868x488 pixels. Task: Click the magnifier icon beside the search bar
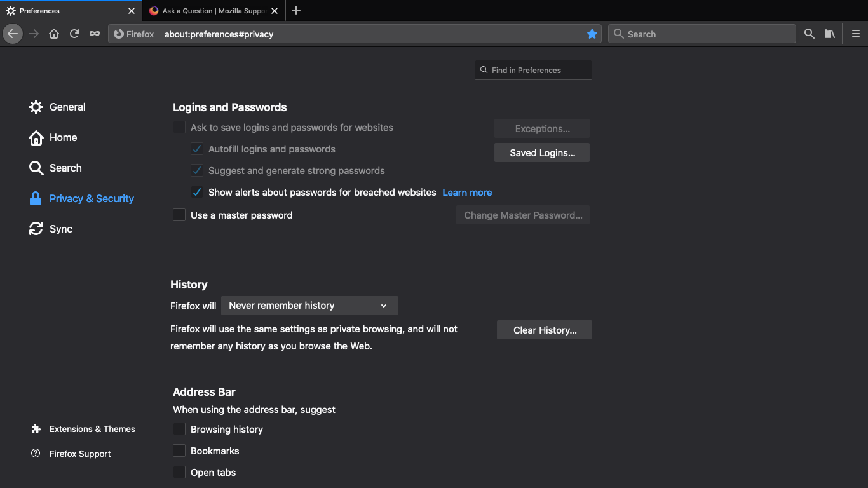point(809,34)
